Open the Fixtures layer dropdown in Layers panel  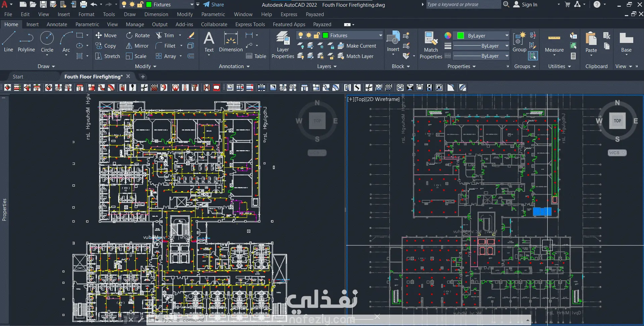click(x=380, y=35)
